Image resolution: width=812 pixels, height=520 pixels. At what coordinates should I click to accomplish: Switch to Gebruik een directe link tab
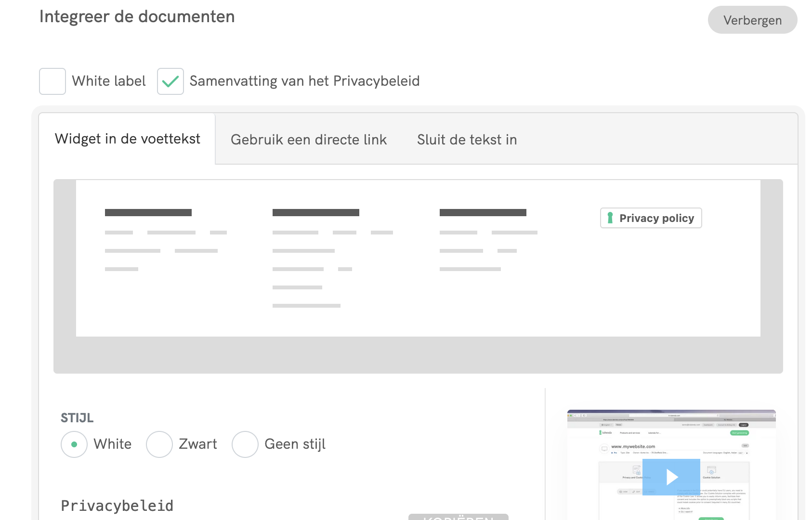[x=309, y=140]
